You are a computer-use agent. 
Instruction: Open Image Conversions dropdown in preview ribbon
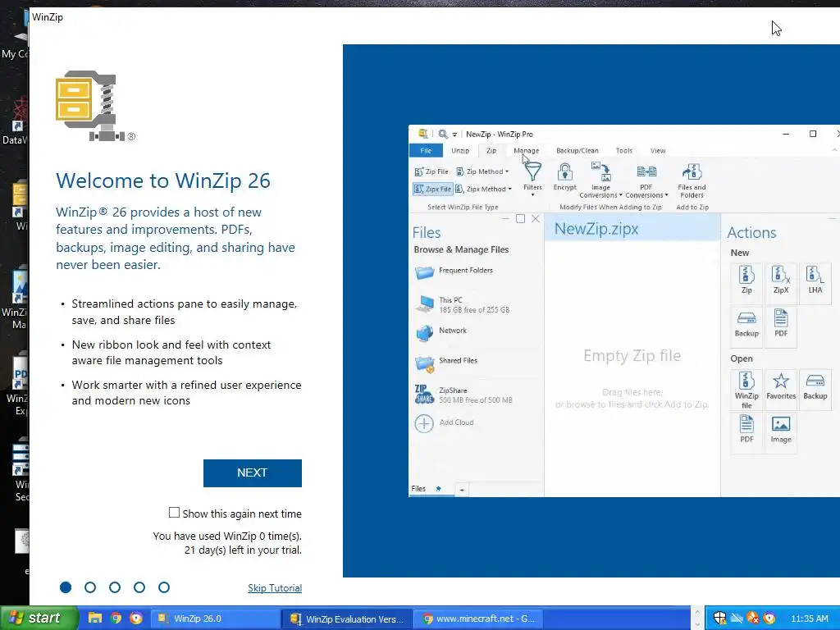(x=601, y=180)
